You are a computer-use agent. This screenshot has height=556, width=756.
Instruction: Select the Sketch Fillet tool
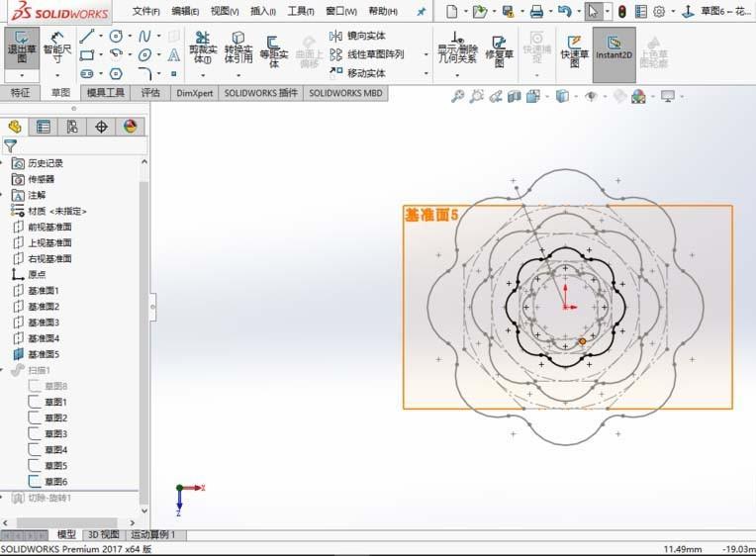(144, 74)
